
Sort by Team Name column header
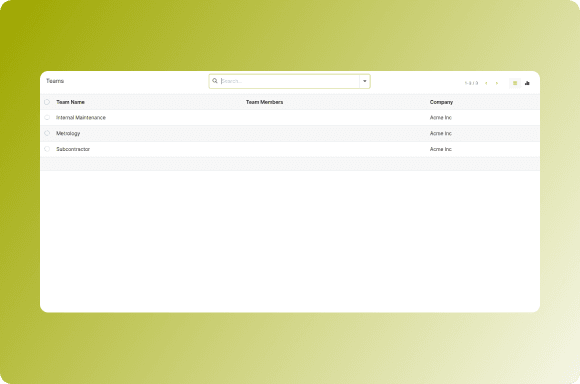(x=70, y=102)
